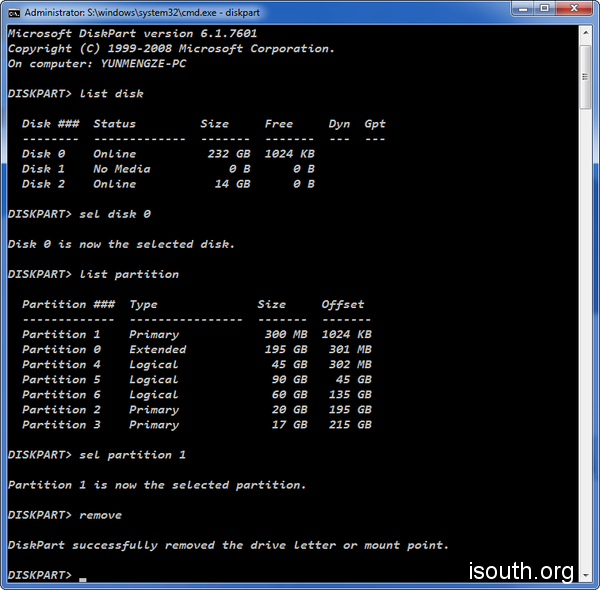Click the scrollbar down arrow
The width and height of the screenshot is (600, 590).
pos(585,575)
